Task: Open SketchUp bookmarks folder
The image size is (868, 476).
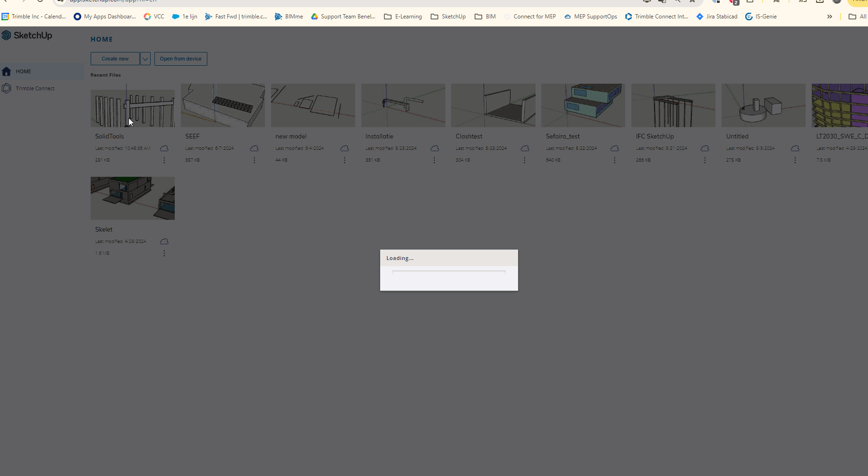Action: tap(448, 17)
